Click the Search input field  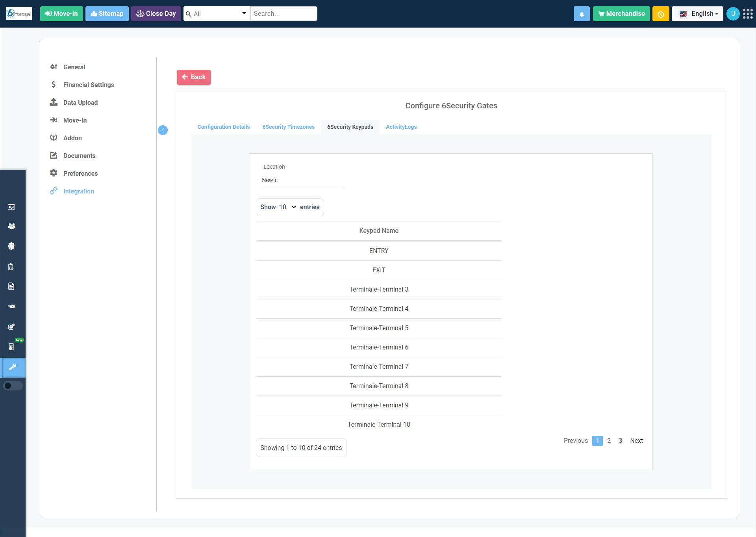point(283,14)
